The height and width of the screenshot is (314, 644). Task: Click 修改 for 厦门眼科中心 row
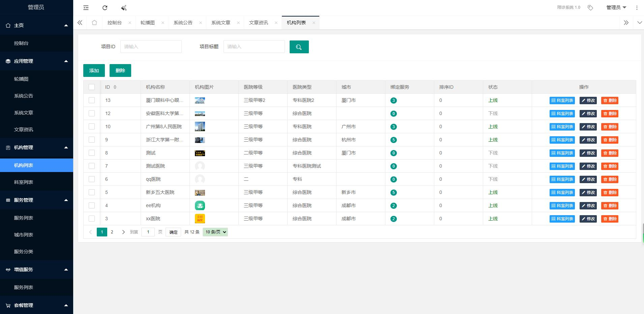pos(588,101)
